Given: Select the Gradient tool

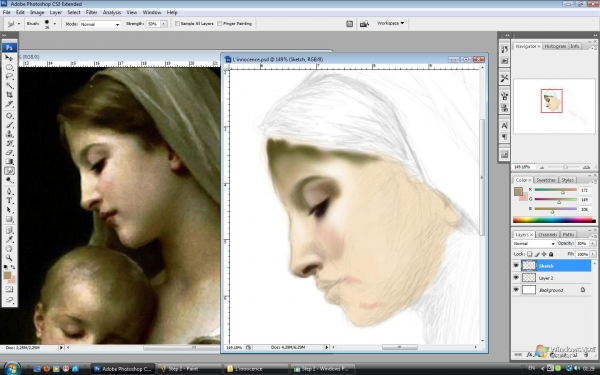Looking at the screenshot, I should (9, 161).
